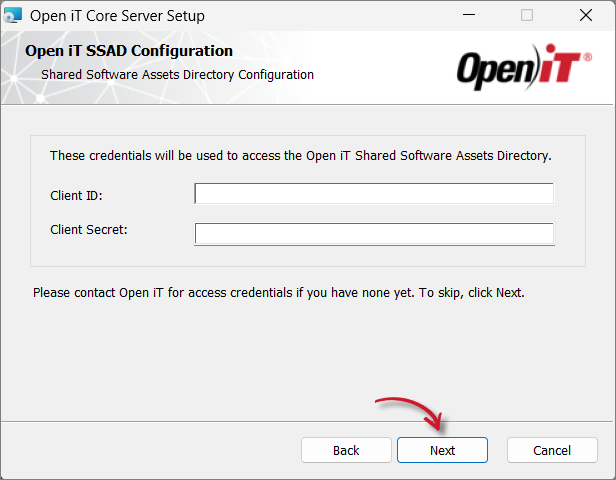Viewport: 616px width, 480px height.
Task: Select the 'Open iT SSAD Configuration' heading
Action: [x=129, y=51]
